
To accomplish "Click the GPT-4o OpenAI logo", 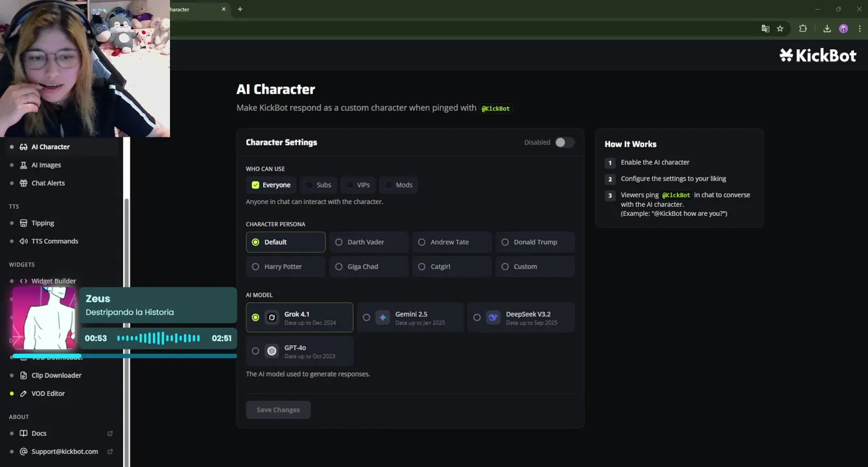I will click(272, 351).
